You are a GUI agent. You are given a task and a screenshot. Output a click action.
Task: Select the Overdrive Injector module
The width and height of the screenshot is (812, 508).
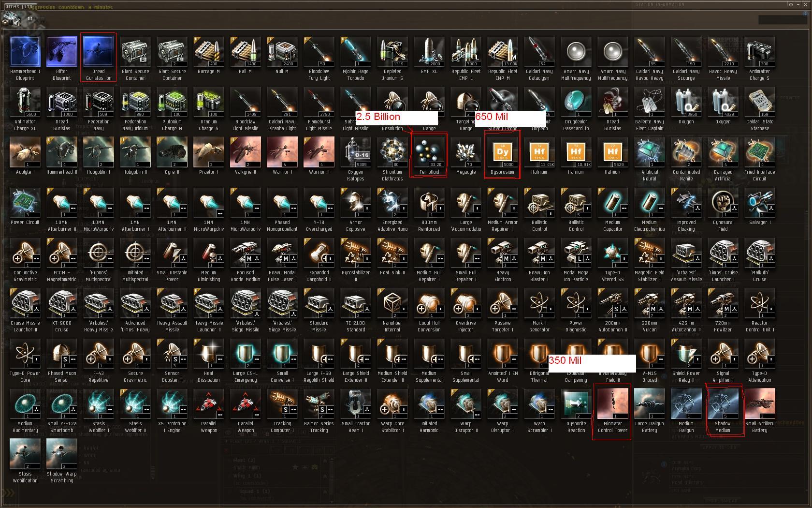(466, 310)
